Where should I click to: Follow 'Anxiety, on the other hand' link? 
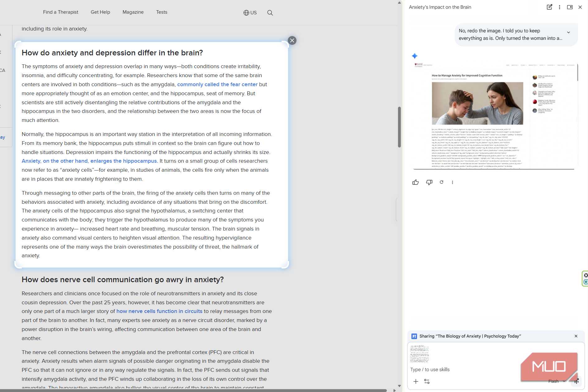(89, 161)
